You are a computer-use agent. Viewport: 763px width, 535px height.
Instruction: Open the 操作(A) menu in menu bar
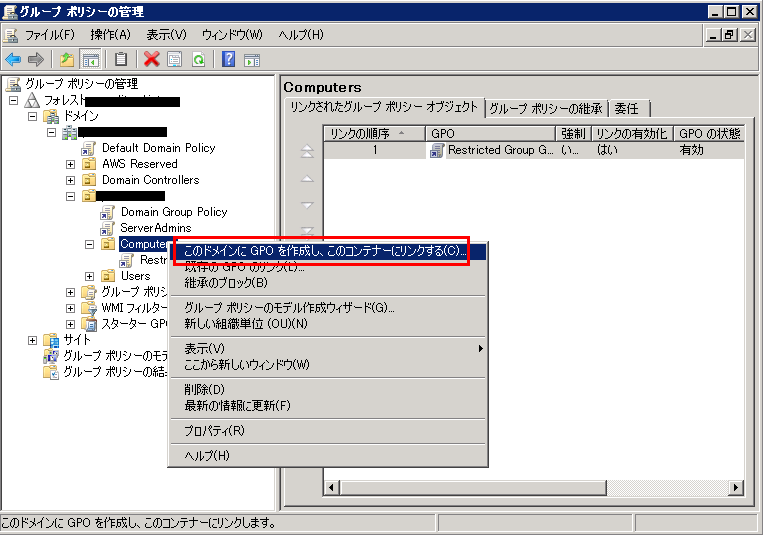click(x=110, y=35)
